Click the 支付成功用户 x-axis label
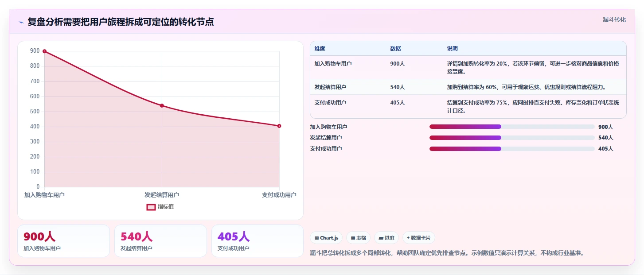This screenshot has height=275, width=644. [x=279, y=195]
